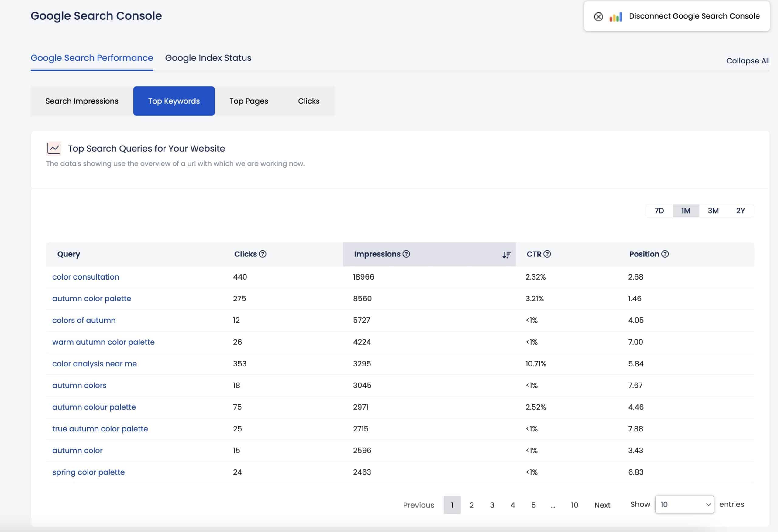
Task: Click the 8560 impressions value
Action: coord(362,299)
